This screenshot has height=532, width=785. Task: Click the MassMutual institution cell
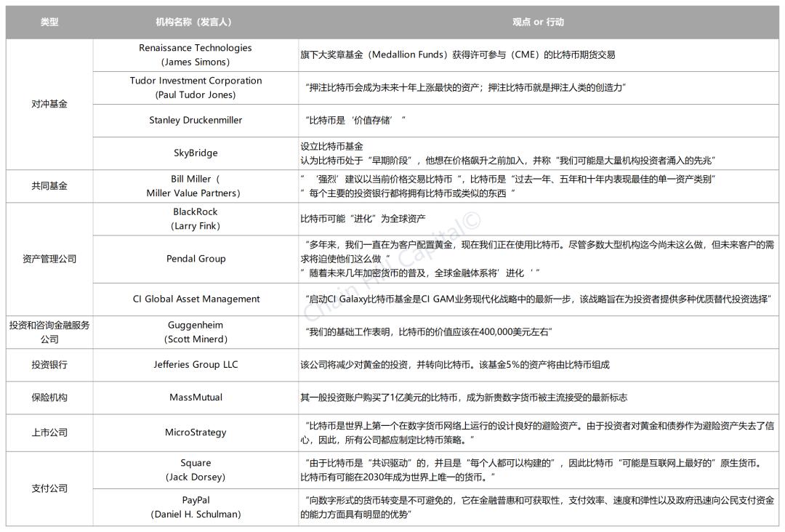point(195,398)
